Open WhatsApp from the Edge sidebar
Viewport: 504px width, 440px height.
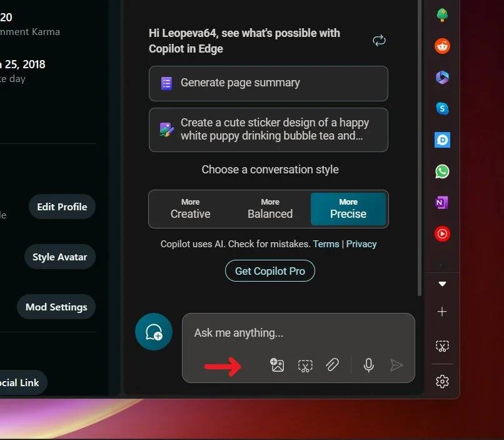click(x=442, y=171)
